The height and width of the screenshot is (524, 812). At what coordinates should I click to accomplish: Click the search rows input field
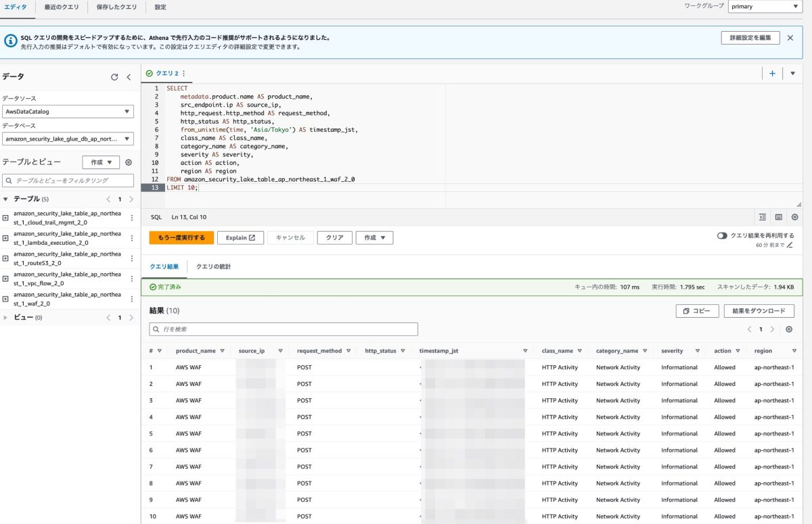pyautogui.click(x=284, y=329)
